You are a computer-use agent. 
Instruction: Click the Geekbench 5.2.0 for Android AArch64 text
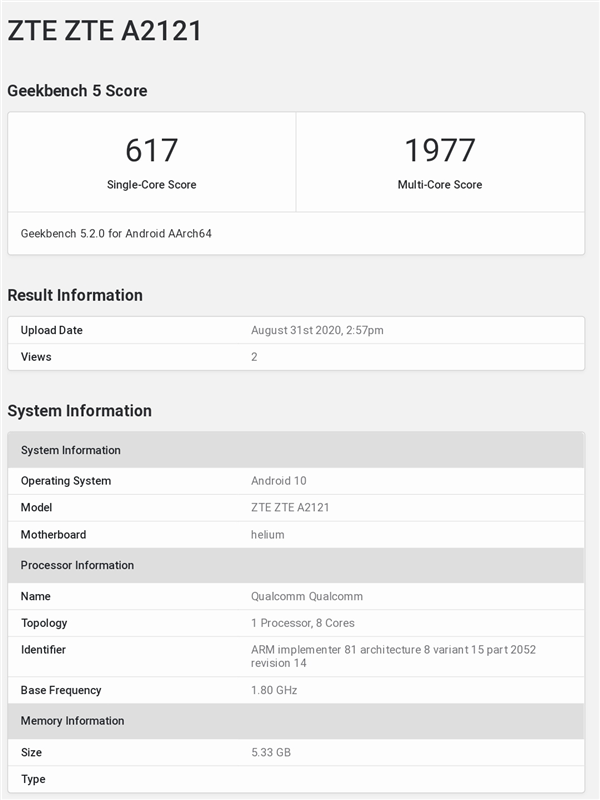click(x=116, y=234)
